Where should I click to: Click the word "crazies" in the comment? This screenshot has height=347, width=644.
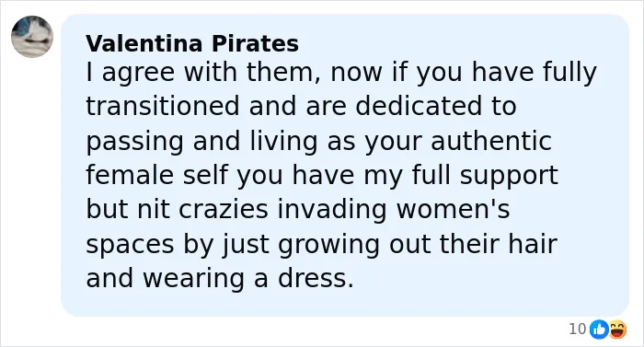224,209
